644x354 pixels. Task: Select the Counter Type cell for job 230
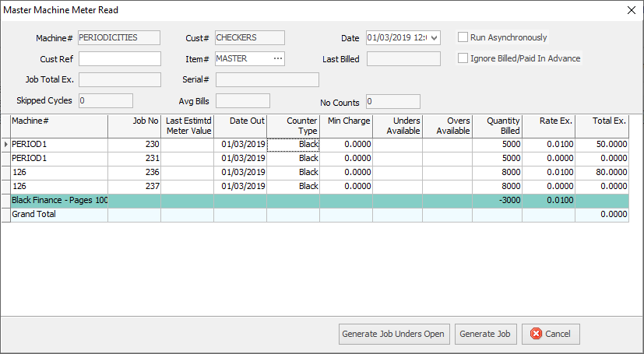click(293, 145)
